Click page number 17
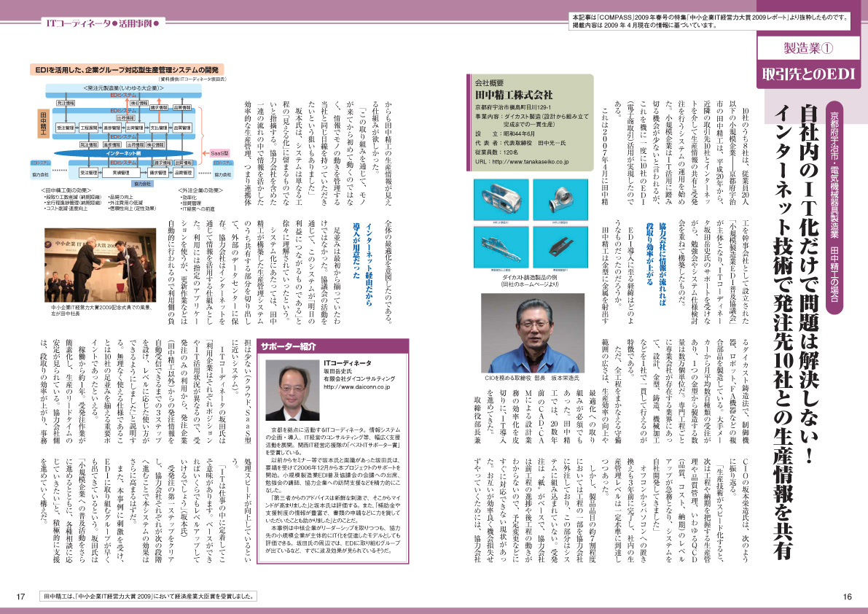 (20, 596)
